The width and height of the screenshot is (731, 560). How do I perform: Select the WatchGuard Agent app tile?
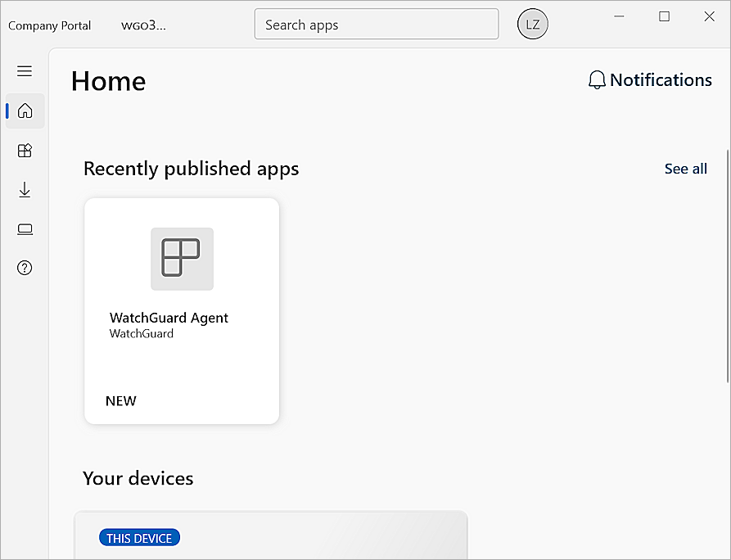point(181,311)
